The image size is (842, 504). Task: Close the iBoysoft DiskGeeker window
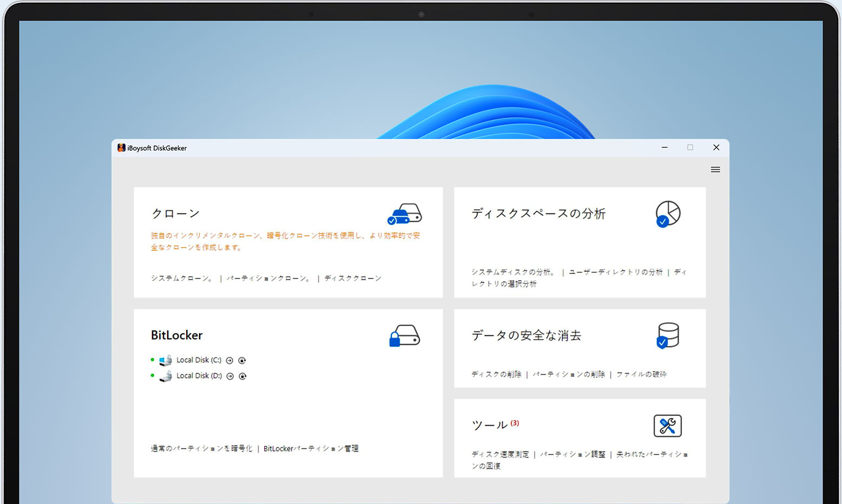pos(716,148)
